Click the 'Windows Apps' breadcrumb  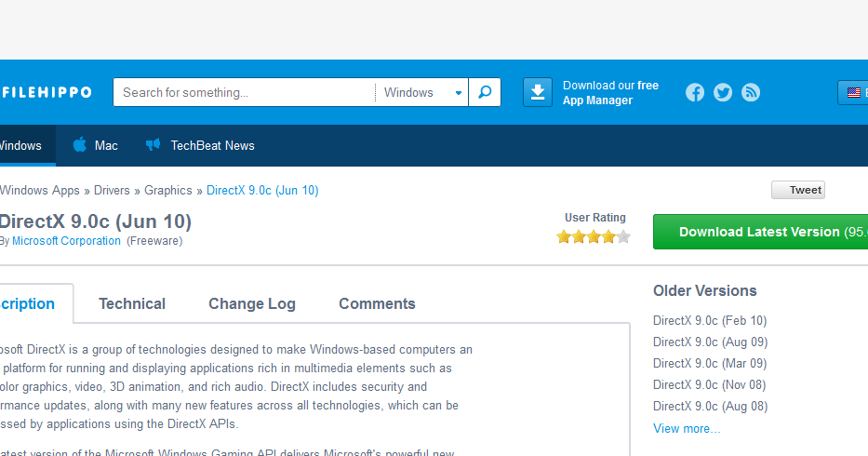coord(40,190)
